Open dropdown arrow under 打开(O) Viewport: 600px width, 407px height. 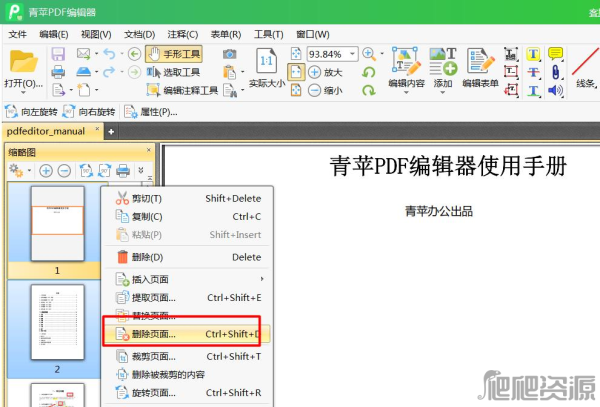coord(23,93)
